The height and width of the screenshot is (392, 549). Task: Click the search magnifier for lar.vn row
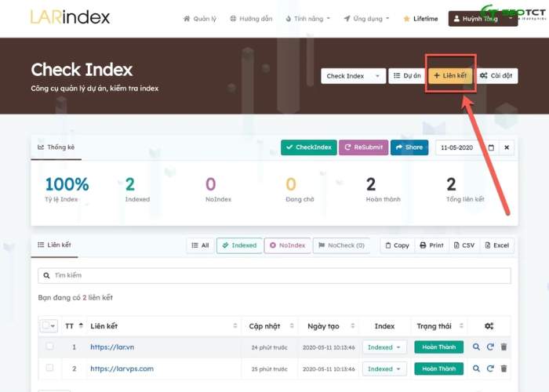click(476, 347)
